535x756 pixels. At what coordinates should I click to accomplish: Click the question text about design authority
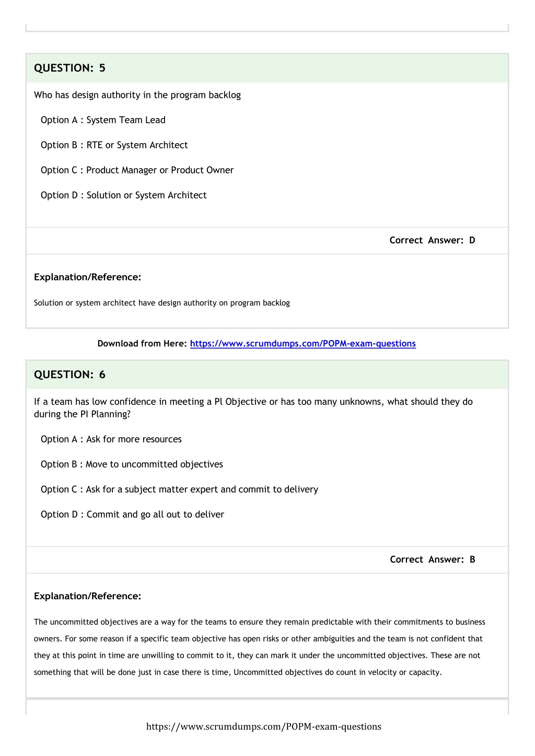click(137, 95)
